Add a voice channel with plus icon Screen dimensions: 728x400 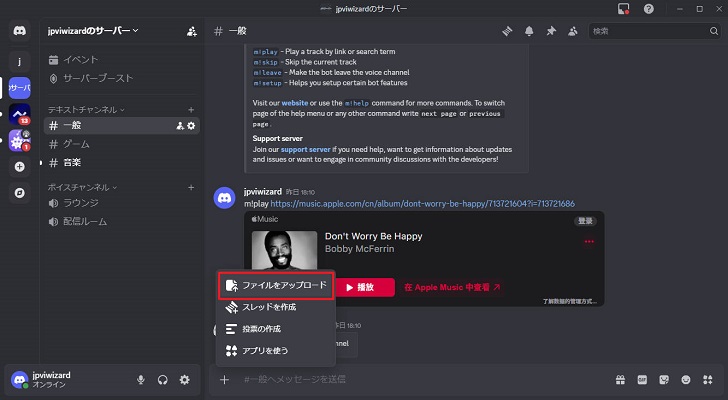[191, 187]
